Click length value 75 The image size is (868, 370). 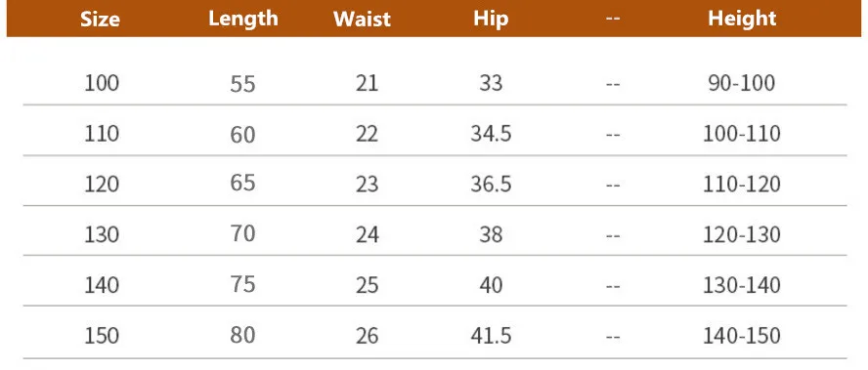tap(243, 285)
